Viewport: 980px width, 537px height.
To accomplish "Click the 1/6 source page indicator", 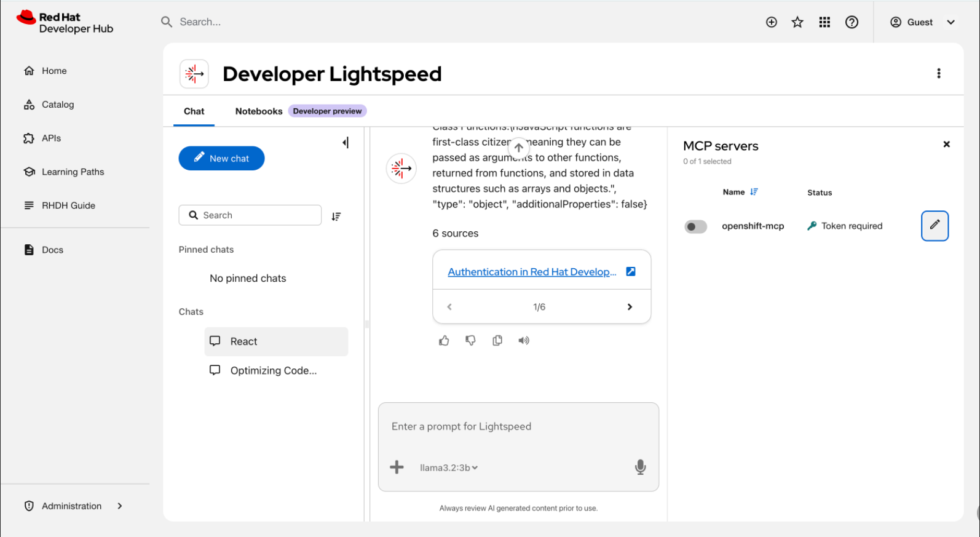I will pyautogui.click(x=539, y=306).
